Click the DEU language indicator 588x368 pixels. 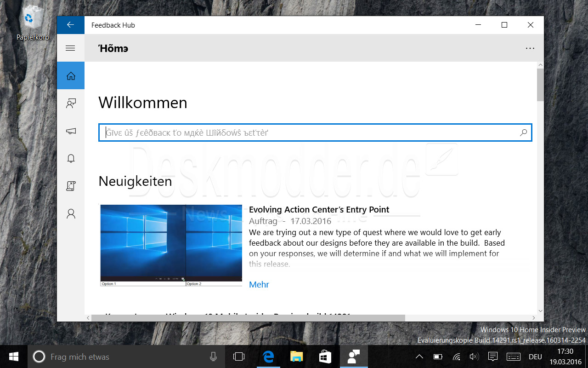535,356
